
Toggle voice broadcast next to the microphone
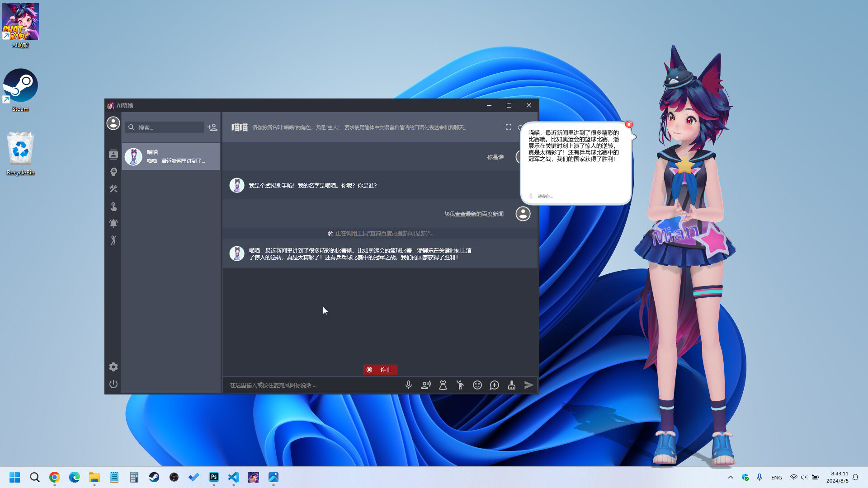(x=425, y=385)
